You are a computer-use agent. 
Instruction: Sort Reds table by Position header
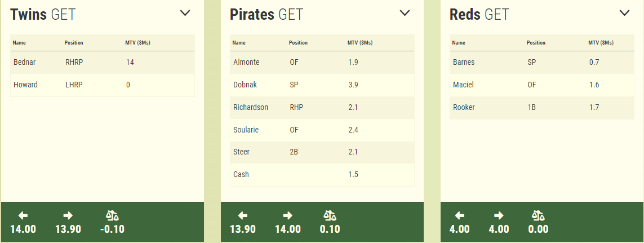536,43
